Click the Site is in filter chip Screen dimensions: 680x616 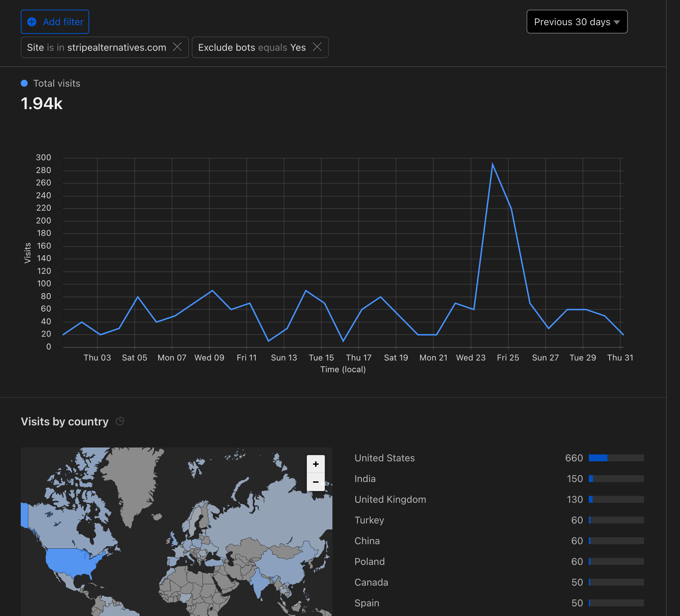[96, 47]
